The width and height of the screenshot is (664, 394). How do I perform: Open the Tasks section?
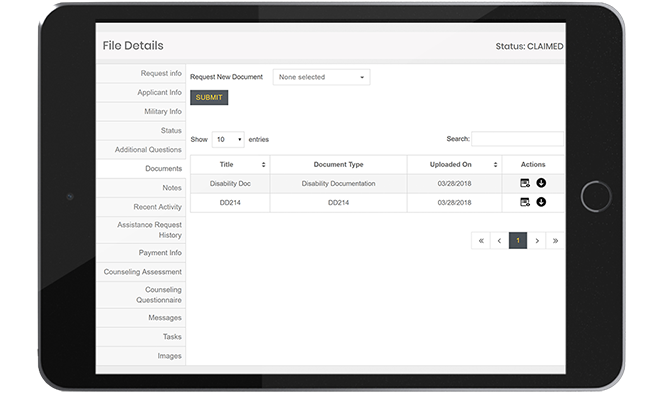141,336
